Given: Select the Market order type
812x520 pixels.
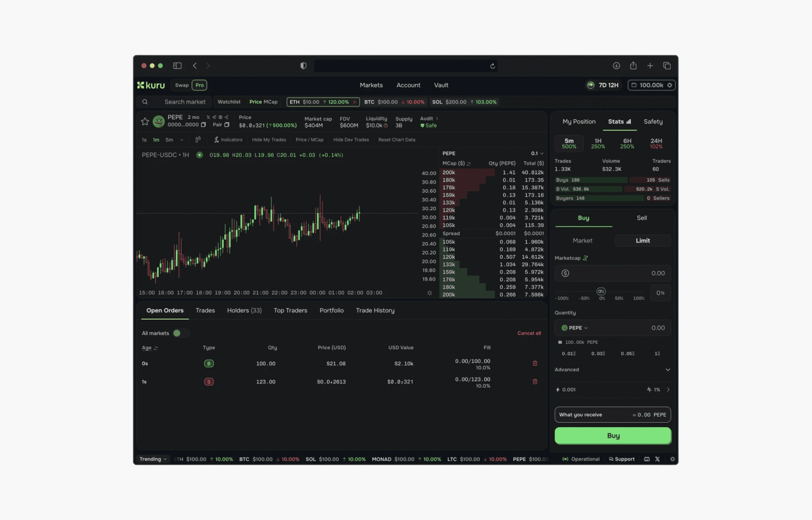Looking at the screenshot, I should 582,241.
